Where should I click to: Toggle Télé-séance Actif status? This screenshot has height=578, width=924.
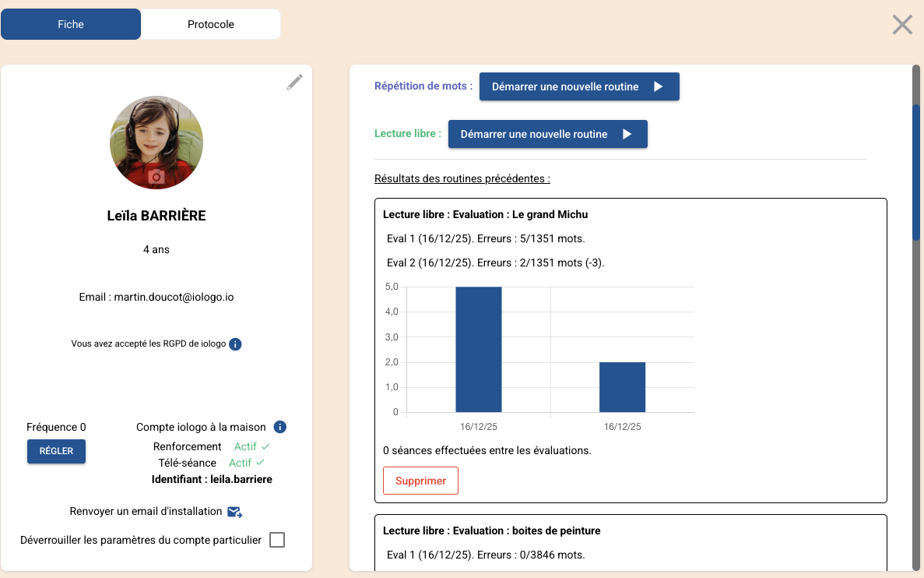coord(246,463)
